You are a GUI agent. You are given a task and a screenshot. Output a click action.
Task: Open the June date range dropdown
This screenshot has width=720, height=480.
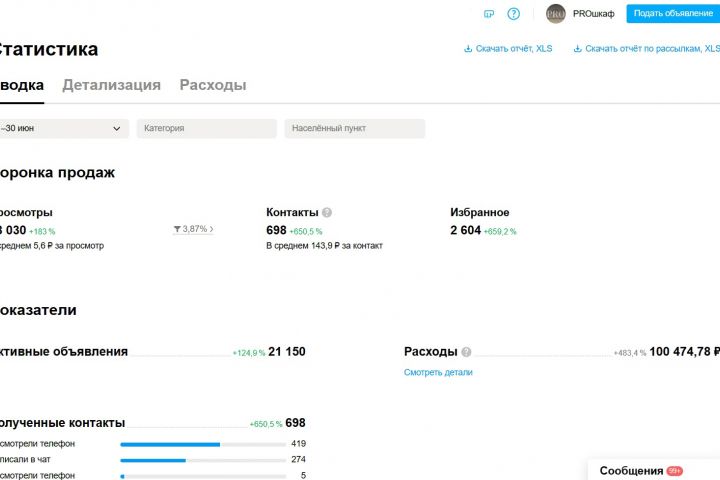click(64, 129)
